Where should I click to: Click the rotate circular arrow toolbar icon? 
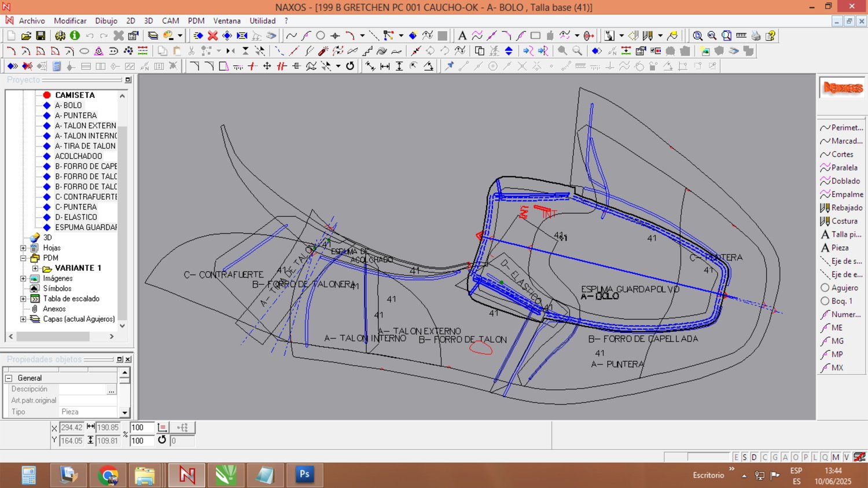(350, 66)
